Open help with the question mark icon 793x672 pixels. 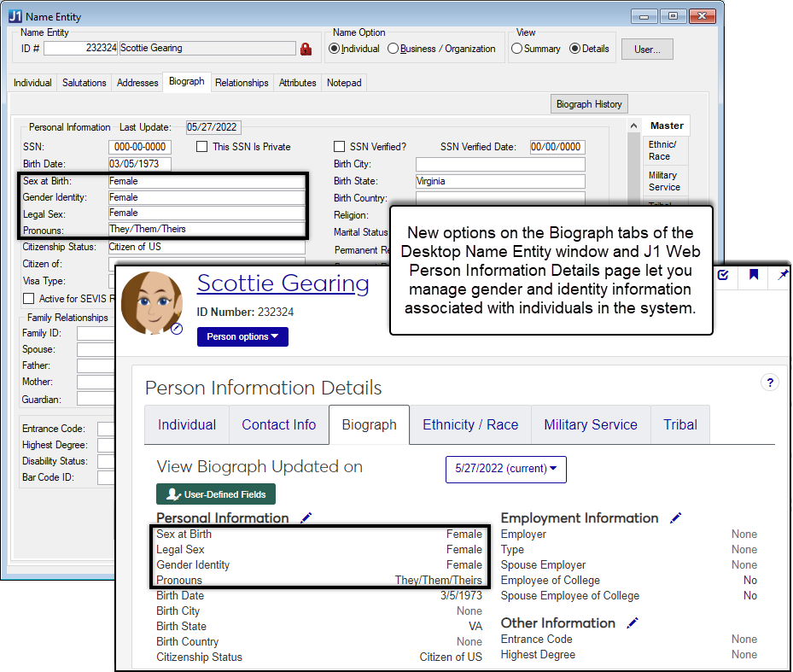point(768,383)
